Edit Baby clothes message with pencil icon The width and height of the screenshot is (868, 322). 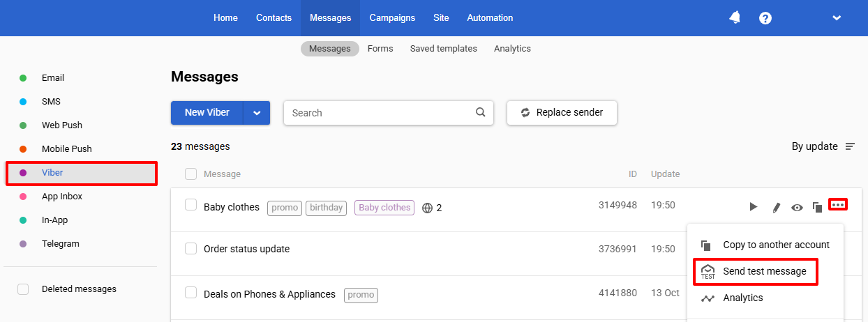tap(776, 207)
